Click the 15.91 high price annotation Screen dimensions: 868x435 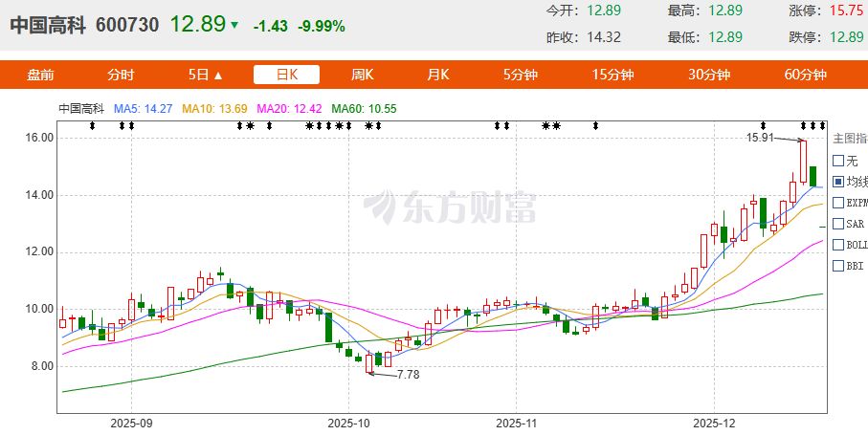[x=760, y=138]
